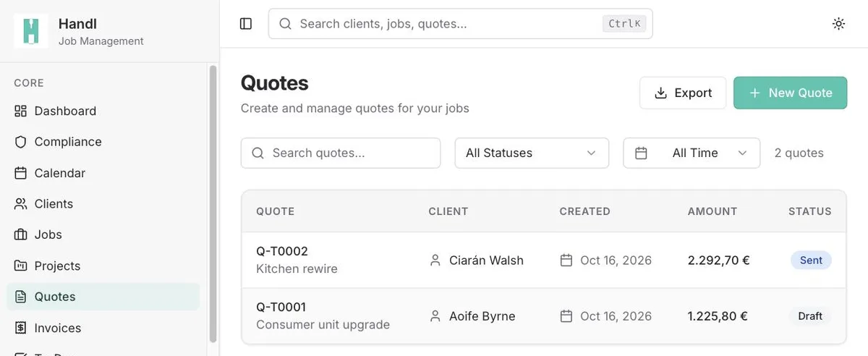The width and height of the screenshot is (868, 356).
Task: Focus the Search quotes input
Action: coord(341,153)
